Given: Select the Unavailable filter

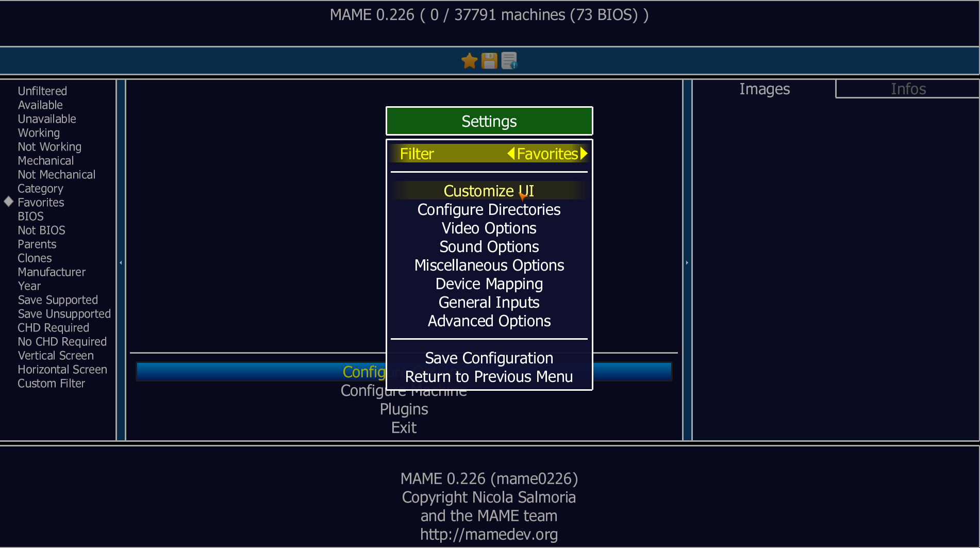Looking at the screenshot, I should (47, 119).
